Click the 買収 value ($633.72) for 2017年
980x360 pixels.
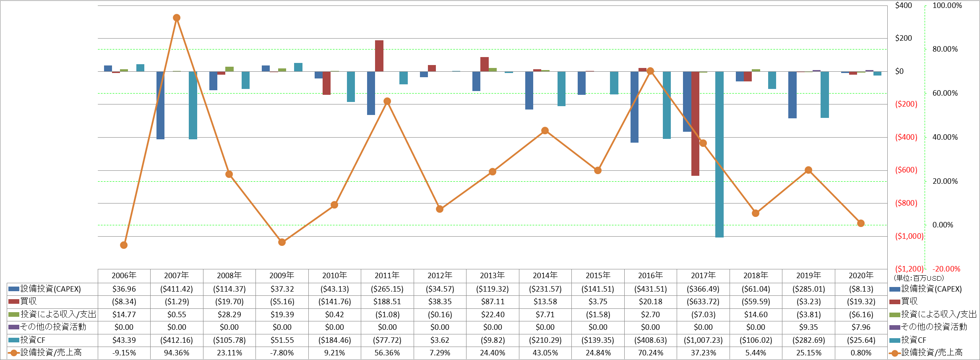pyautogui.click(x=704, y=302)
